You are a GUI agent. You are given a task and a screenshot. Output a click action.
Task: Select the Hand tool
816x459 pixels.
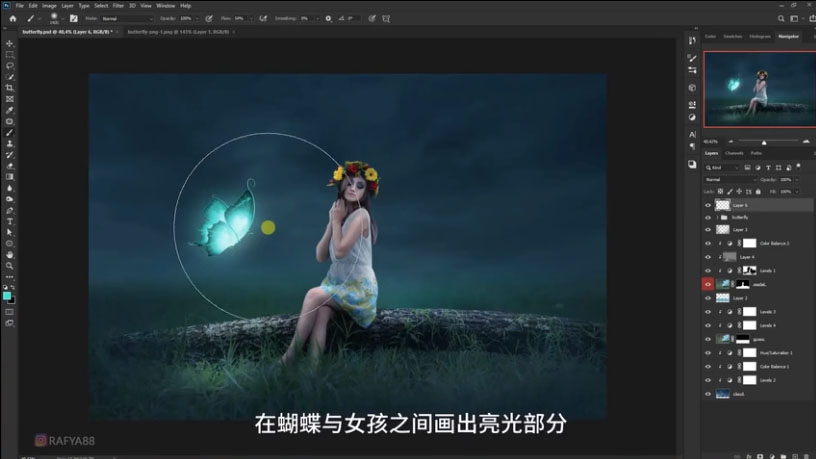9,255
